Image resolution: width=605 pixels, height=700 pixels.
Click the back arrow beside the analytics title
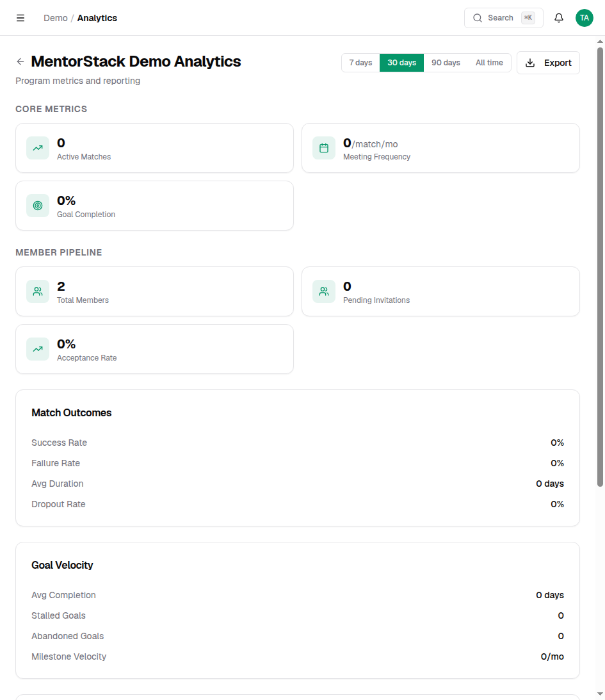click(x=20, y=61)
